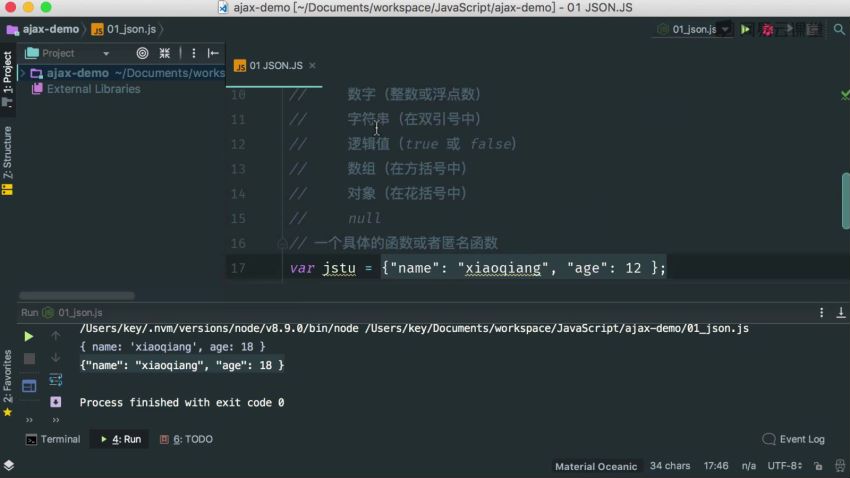Open the 4: Run tool window tab
Screen dimensions: 850x478
[x=120, y=440]
